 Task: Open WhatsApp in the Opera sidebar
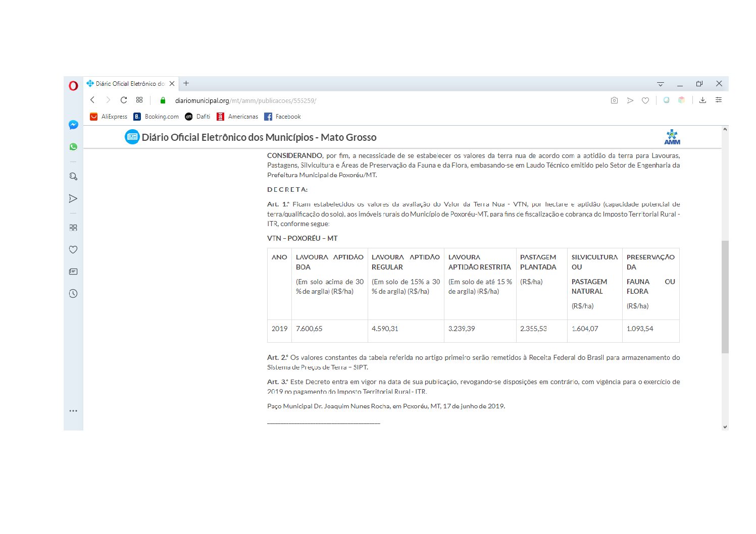73,147
